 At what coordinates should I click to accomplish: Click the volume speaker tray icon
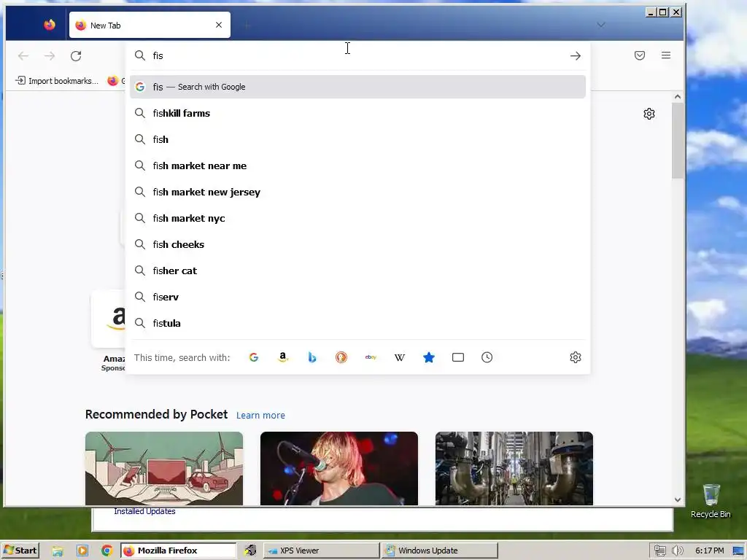tap(677, 551)
